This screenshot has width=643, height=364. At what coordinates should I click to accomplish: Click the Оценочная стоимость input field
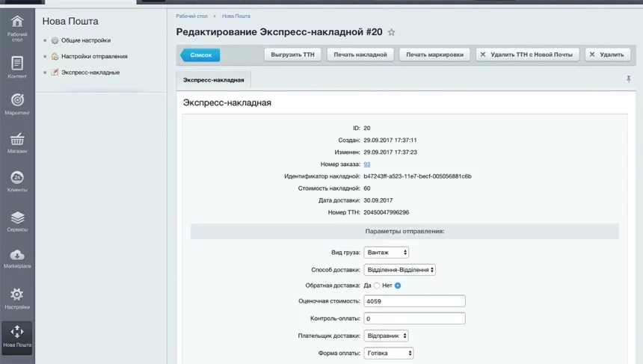tap(414, 301)
